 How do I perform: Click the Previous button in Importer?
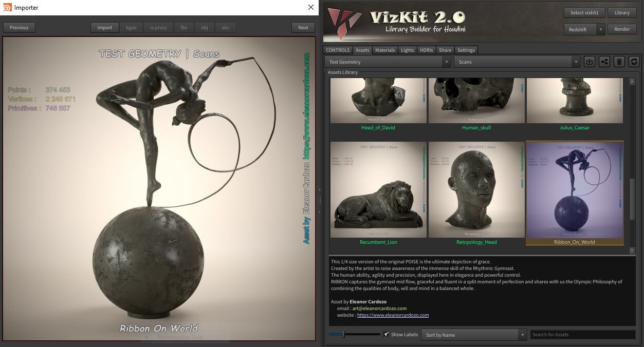pyautogui.click(x=19, y=28)
